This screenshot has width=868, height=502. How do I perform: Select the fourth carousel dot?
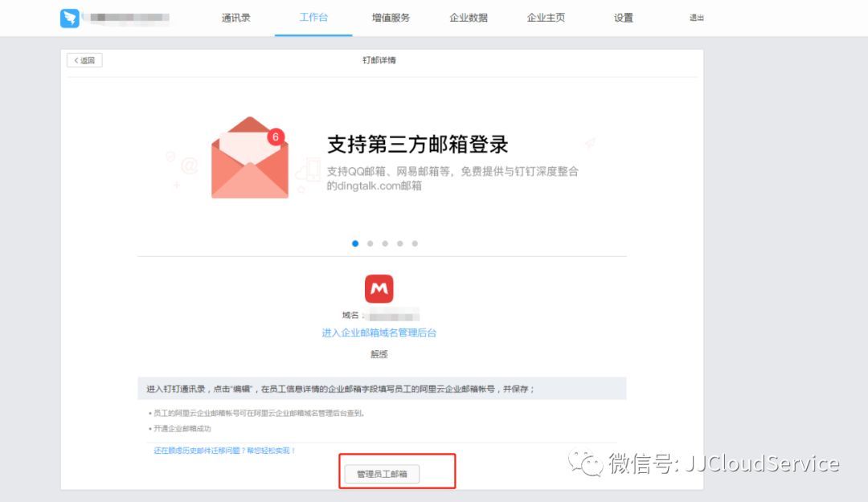click(399, 243)
